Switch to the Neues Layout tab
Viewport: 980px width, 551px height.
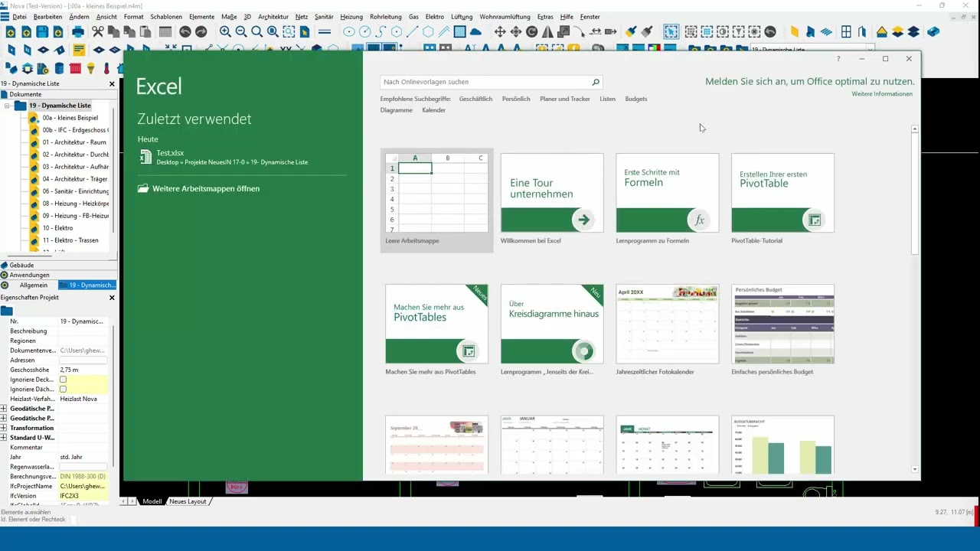click(x=188, y=501)
